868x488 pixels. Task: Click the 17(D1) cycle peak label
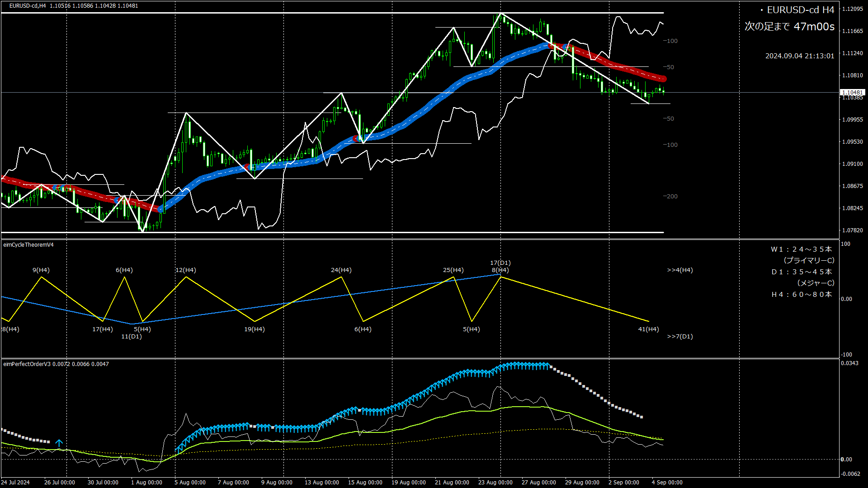point(500,263)
